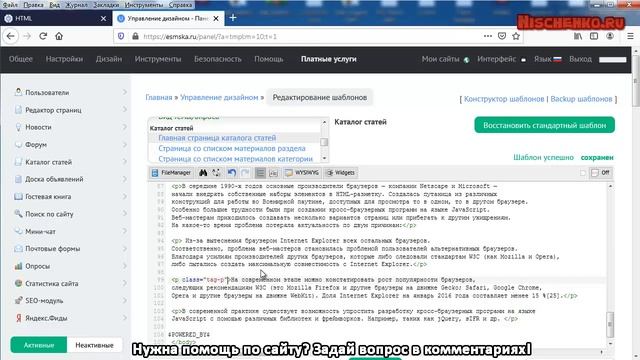The width and height of the screenshot is (640, 360).
Task: Switch to WYSIWYG editor mode
Action: (x=302, y=173)
